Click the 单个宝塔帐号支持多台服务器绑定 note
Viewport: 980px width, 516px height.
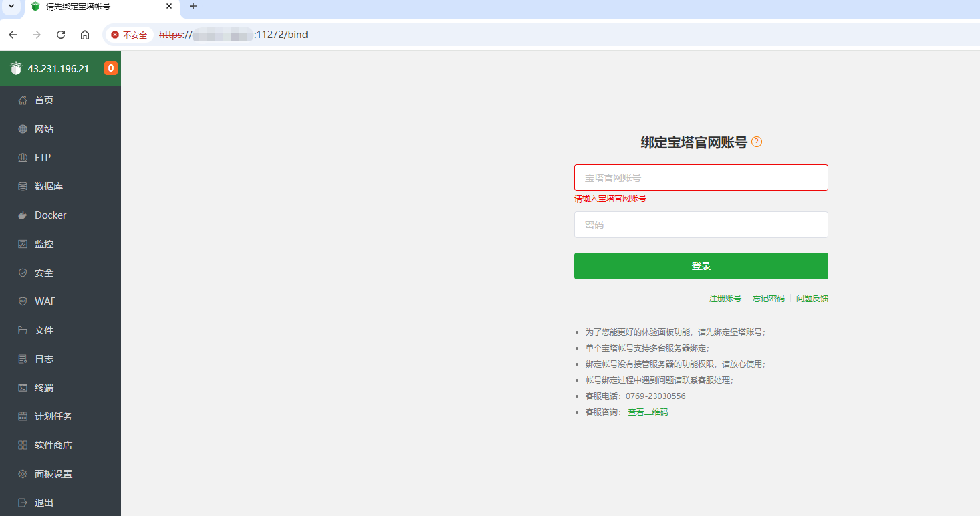(647, 348)
